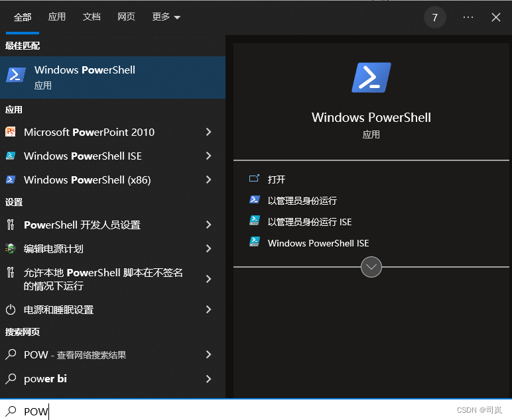Expand Windows PowerShell ISE chevron
512x420 pixels.
click(x=208, y=156)
